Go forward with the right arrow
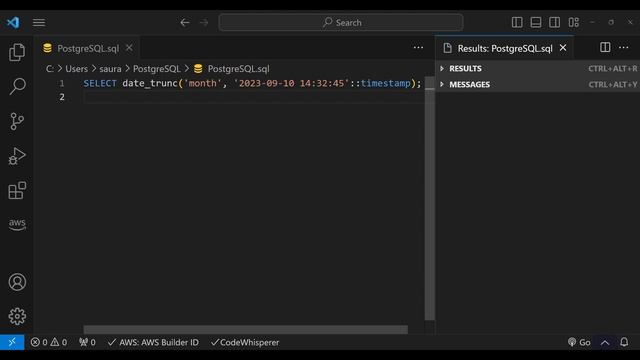Image resolution: width=640 pixels, height=360 pixels. (204, 22)
